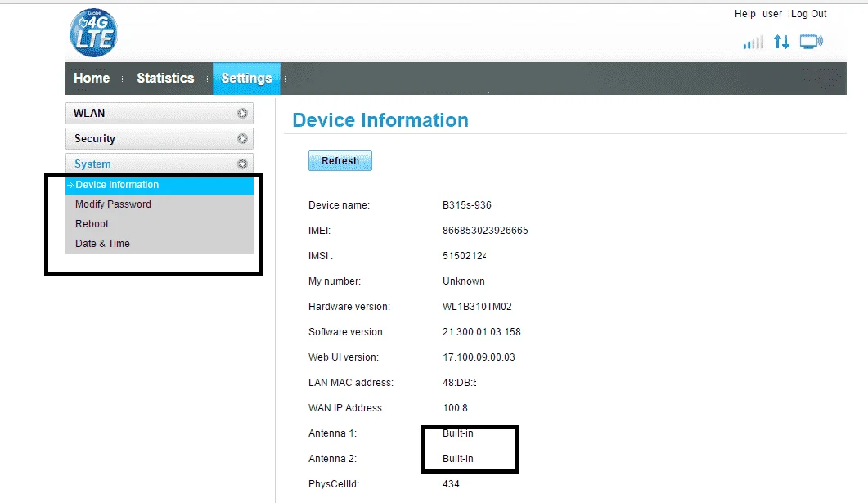Viewport: 868px width, 503px height.
Task: Click the Antenna 2 Built-in value
Action: (x=458, y=459)
